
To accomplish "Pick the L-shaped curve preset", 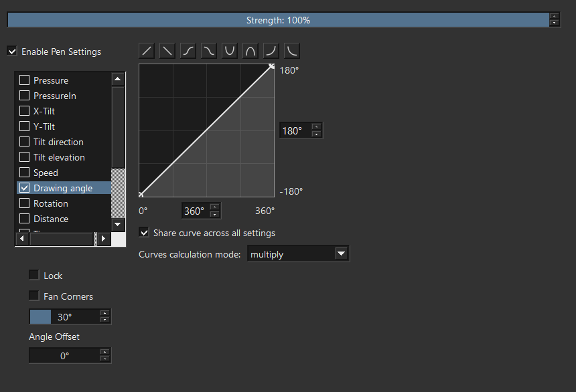I will [291, 51].
